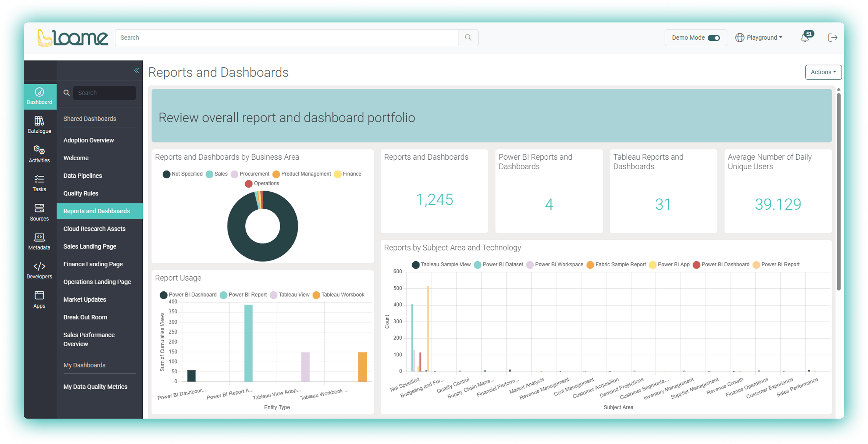Image resolution: width=868 pixels, height=444 pixels.
Task: Click the notification bell showing 51 alerts
Action: 805,37
